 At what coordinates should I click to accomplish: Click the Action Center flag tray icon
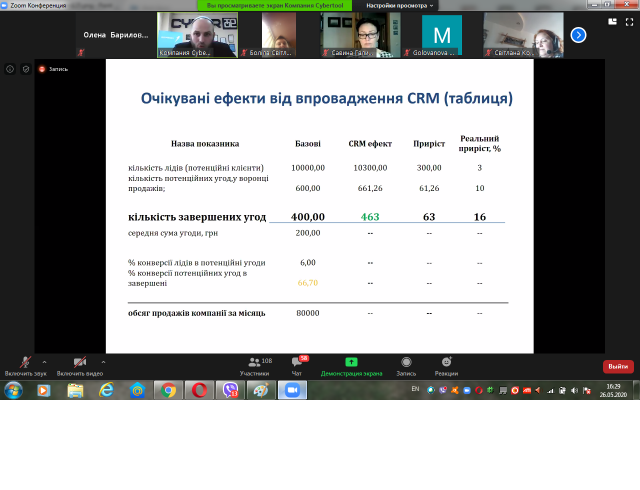click(587, 391)
